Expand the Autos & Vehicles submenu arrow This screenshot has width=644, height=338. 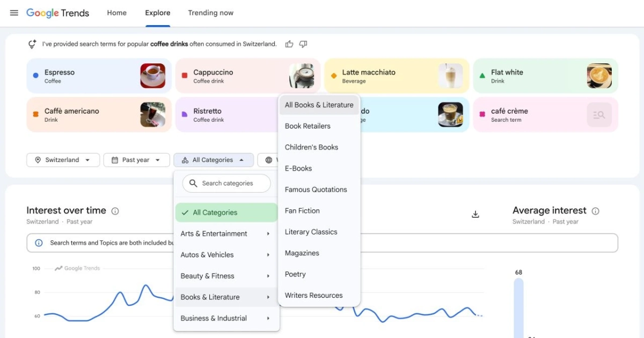[x=268, y=255]
